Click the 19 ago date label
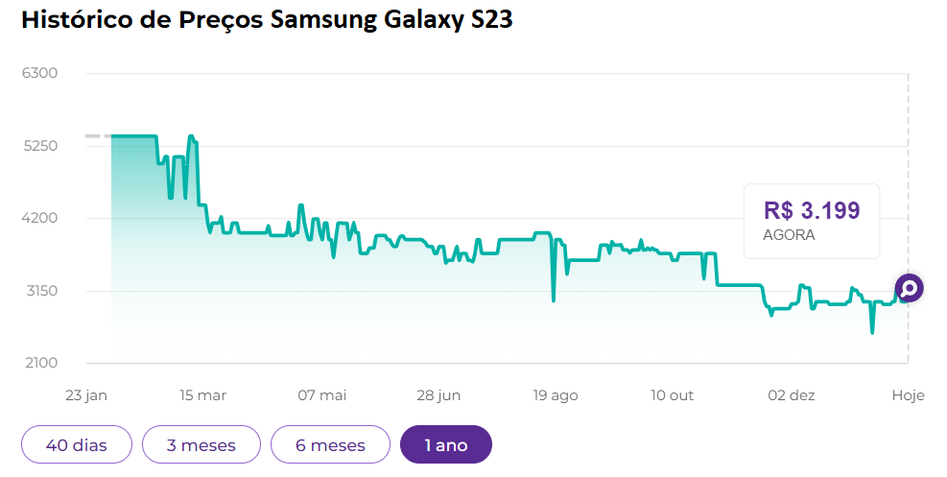 tap(555, 396)
